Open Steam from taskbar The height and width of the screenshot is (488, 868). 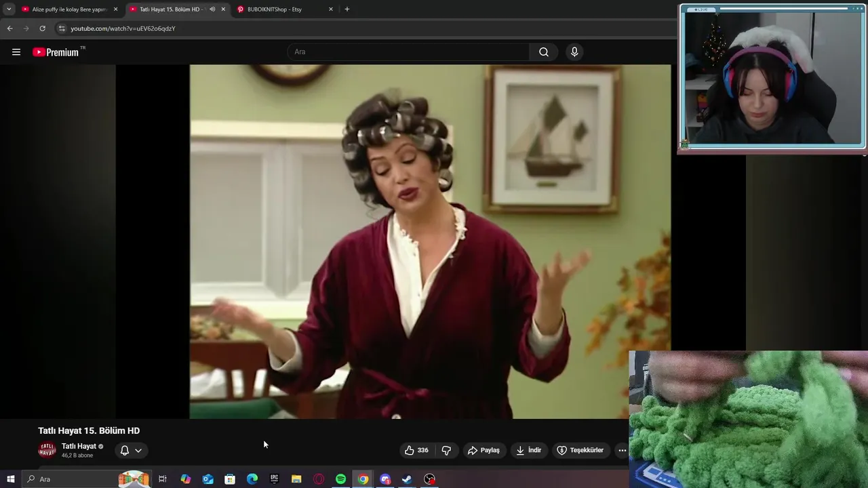(x=407, y=479)
